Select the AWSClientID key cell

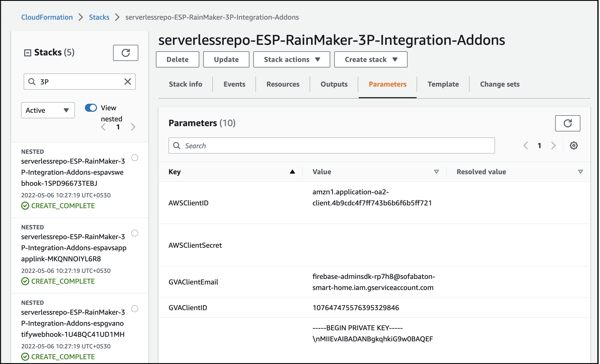pyautogui.click(x=188, y=203)
